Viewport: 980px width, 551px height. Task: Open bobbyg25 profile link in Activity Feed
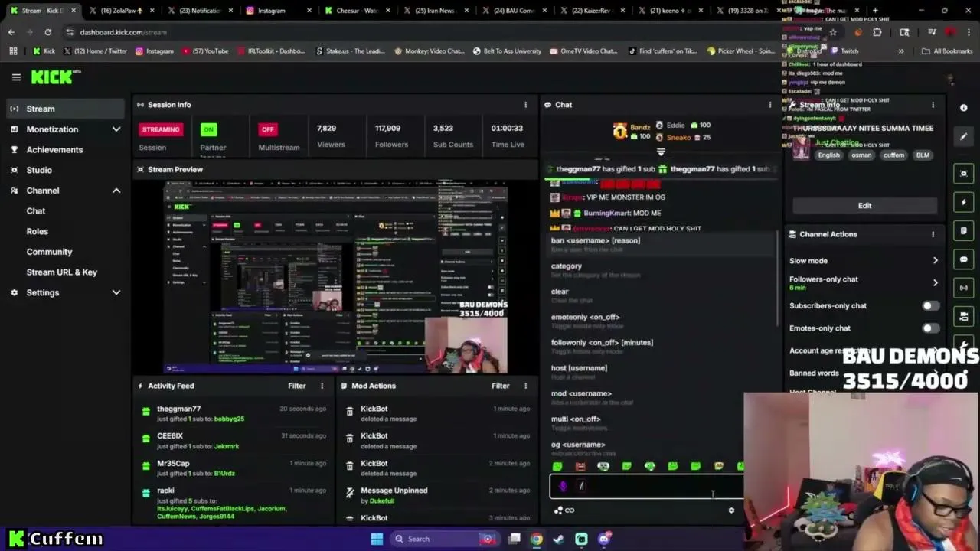click(229, 419)
